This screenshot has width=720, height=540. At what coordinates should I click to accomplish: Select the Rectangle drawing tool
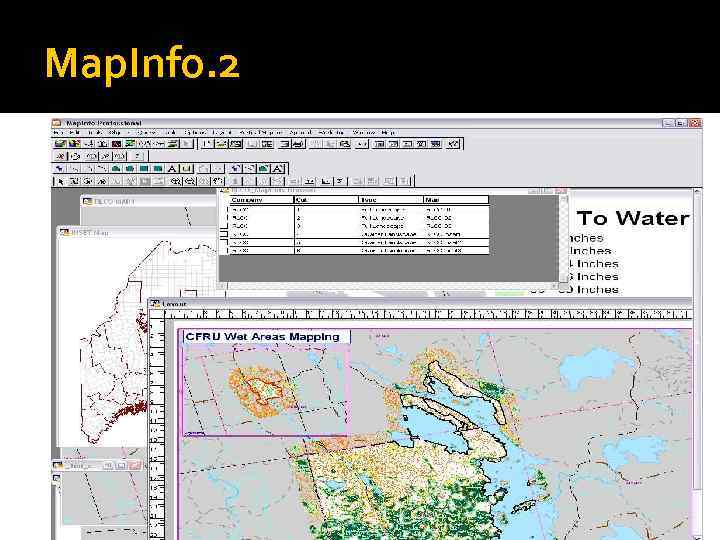point(144,169)
